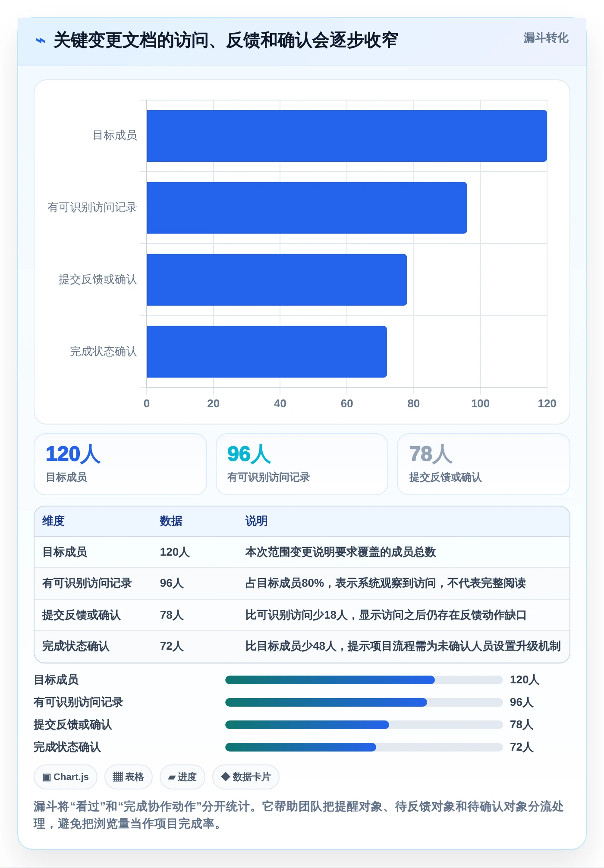Click the 120人 目标成员 data card
Image resolution: width=604 pixels, height=868 pixels.
[120, 464]
